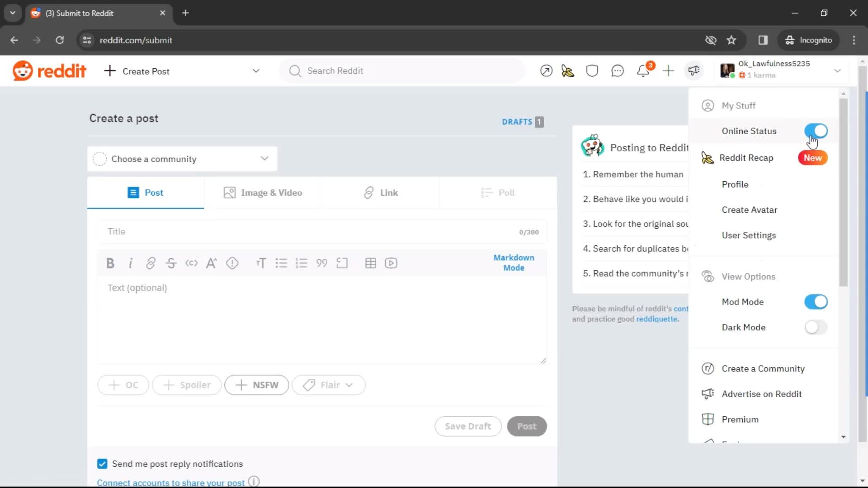Click the Save Draft button
This screenshot has height=488, width=868.
[x=468, y=426]
